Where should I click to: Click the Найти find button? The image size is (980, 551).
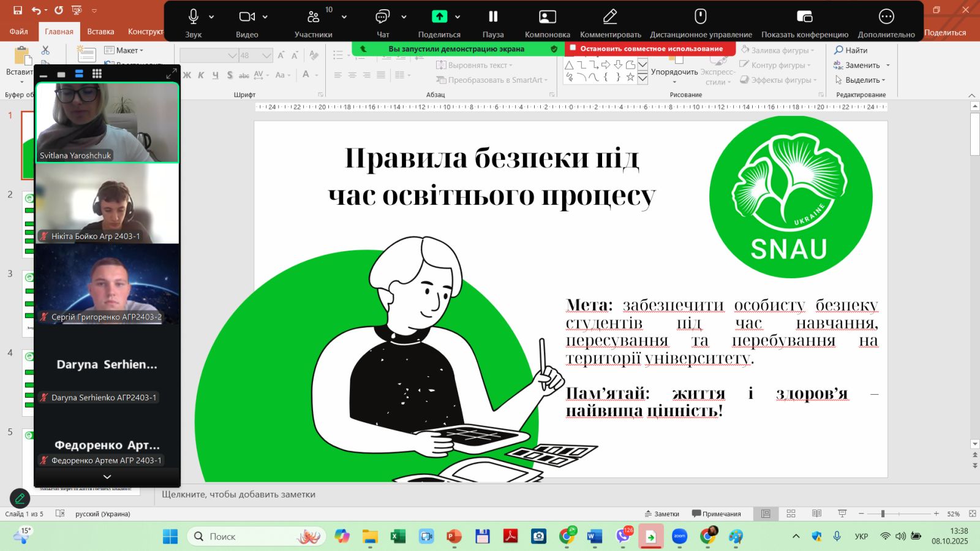(x=851, y=50)
